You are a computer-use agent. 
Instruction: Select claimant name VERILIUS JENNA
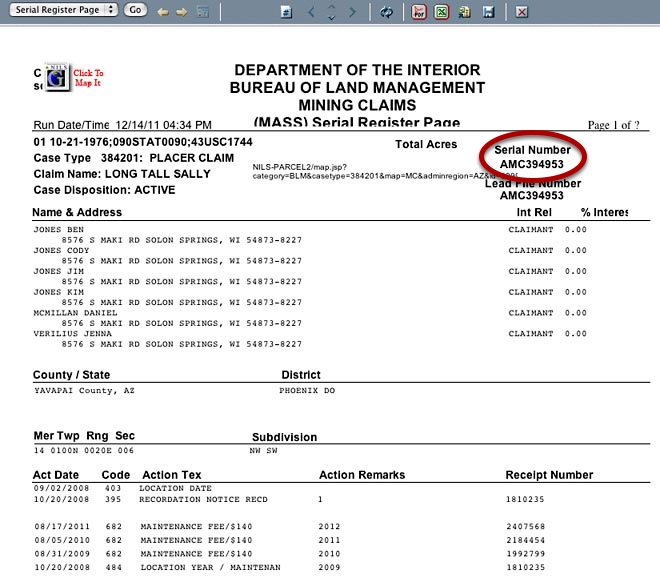click(73, 334)
